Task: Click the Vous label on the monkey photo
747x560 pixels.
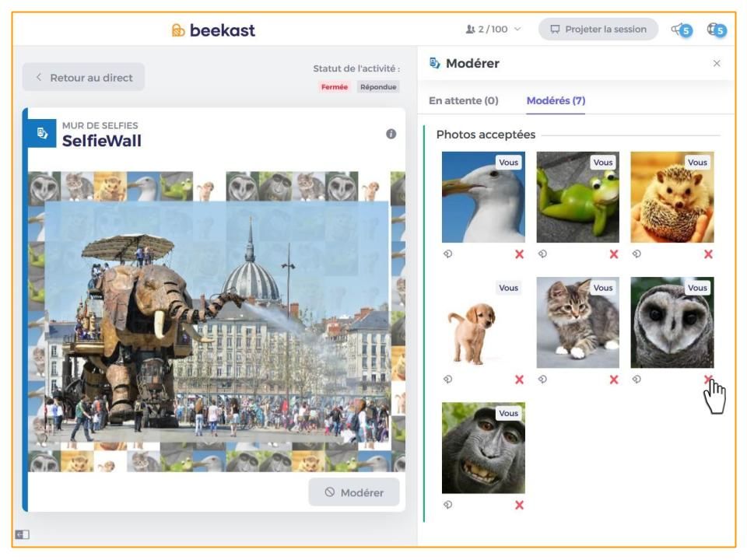Action: click(508, 413)
